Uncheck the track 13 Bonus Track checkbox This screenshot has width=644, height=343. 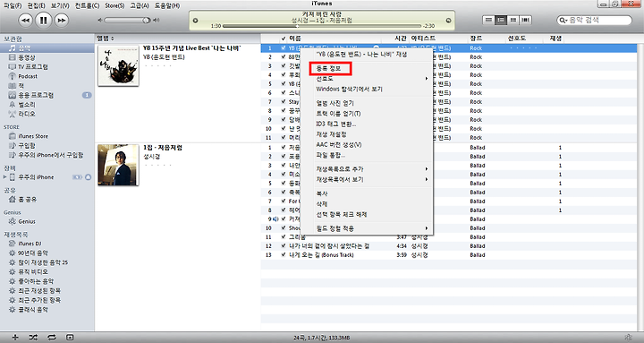[x=283, y=255]
